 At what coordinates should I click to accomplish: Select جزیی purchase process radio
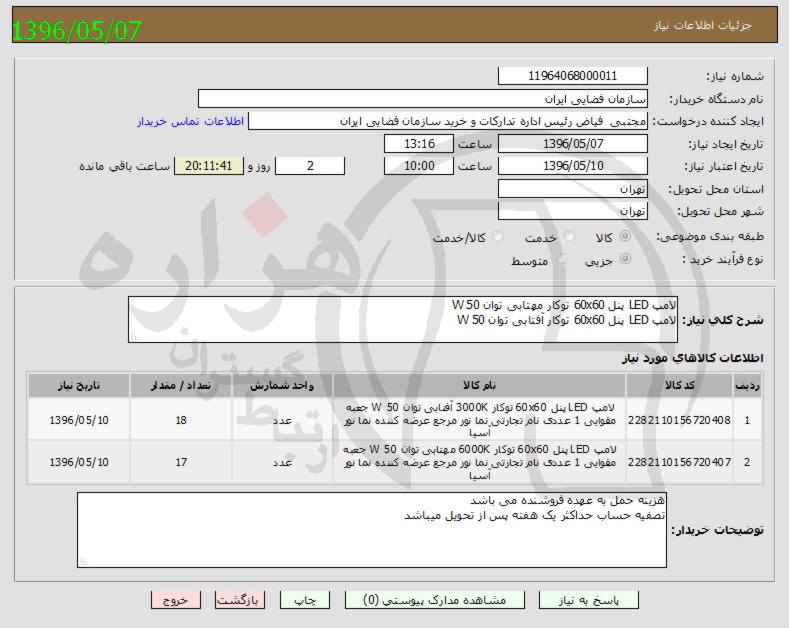pyautogui.click(x=626, y=259)
